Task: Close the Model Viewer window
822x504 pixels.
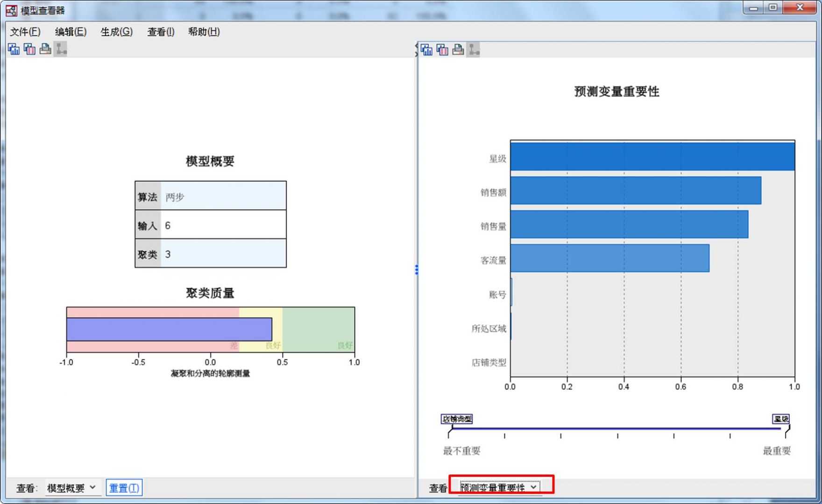Action: coord(800,8)
